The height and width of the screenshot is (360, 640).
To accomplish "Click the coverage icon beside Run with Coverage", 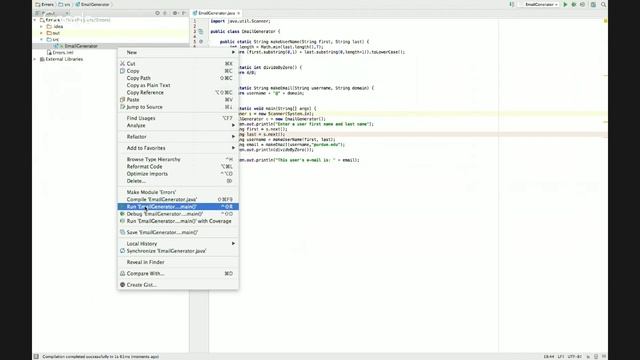I will (122, 221).
